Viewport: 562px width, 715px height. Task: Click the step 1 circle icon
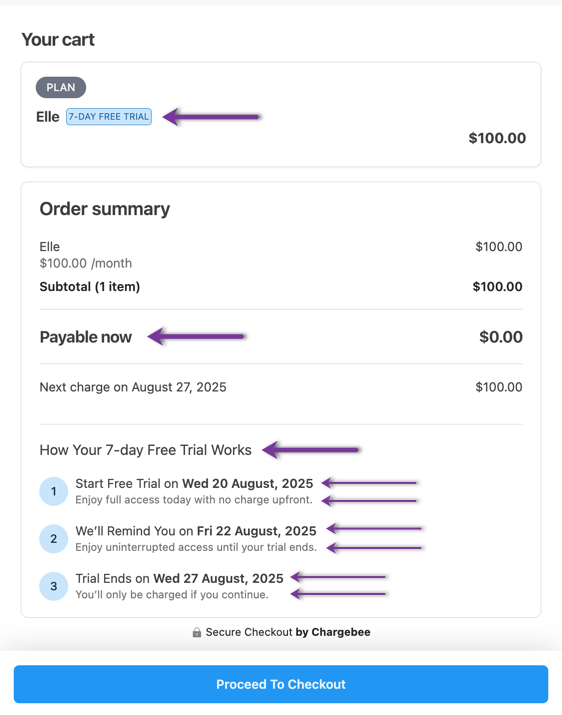pyautogui.click(x=53, y=491)
